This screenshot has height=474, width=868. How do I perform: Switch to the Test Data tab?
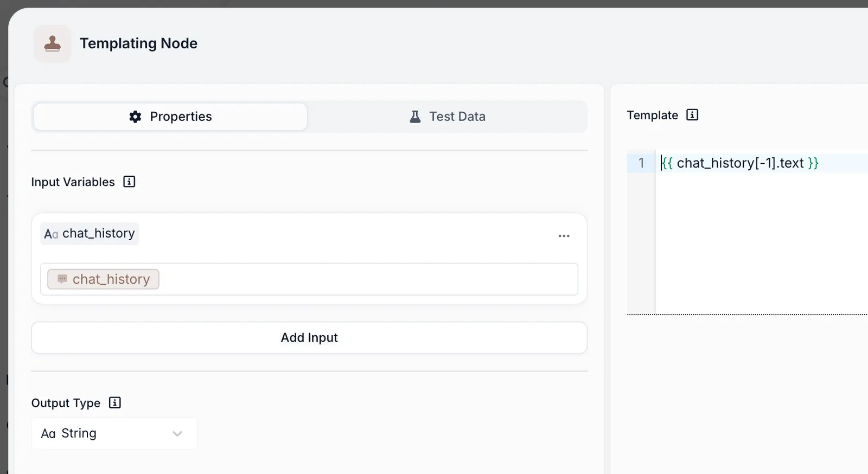(447, 117)
